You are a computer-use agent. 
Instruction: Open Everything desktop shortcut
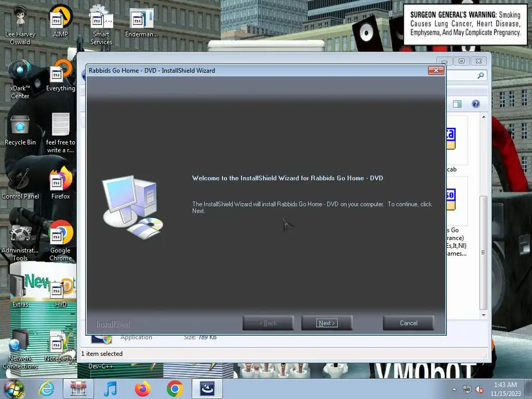click(60, 76)
